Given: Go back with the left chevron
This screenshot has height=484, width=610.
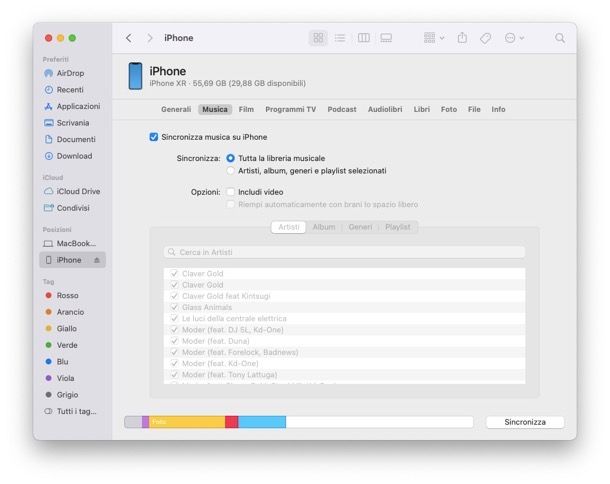Looking at the screenshot, I should point(129,38).
